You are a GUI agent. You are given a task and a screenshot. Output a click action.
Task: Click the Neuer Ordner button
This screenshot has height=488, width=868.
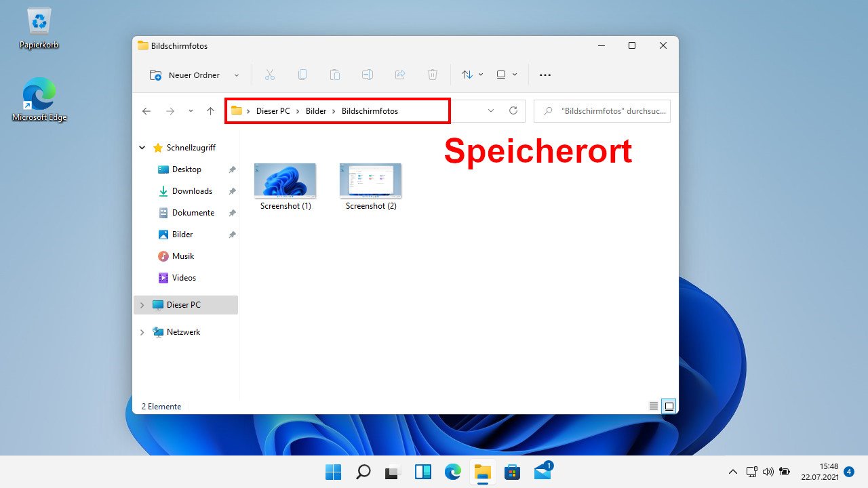pyautogui.click(x=186, y=75)
